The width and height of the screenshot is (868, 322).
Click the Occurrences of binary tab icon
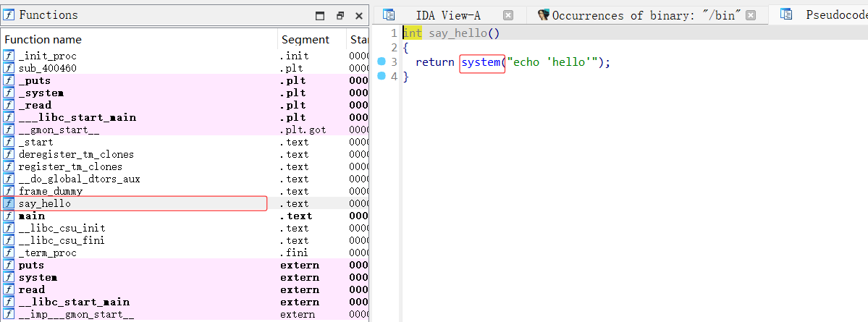[544, 14]
